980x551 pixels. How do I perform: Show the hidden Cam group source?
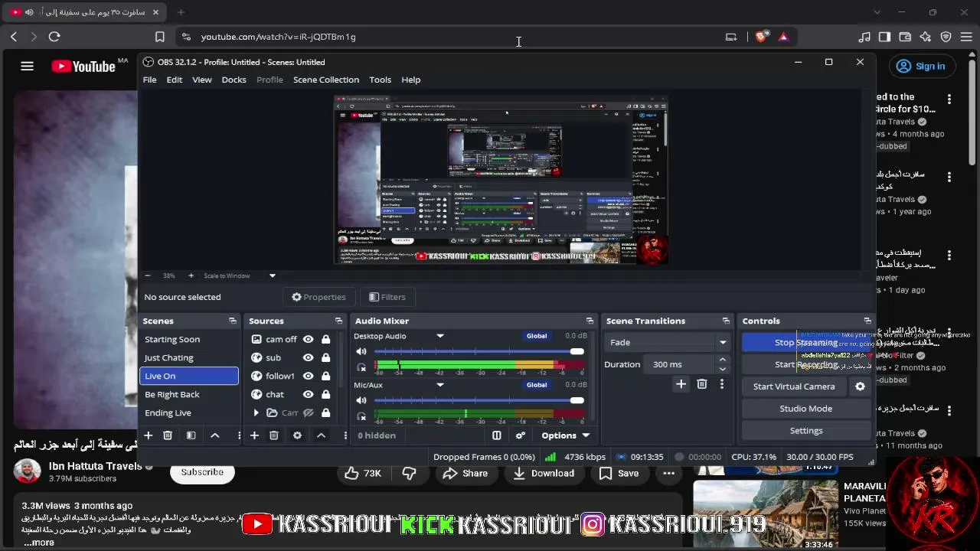pos(308,412)
